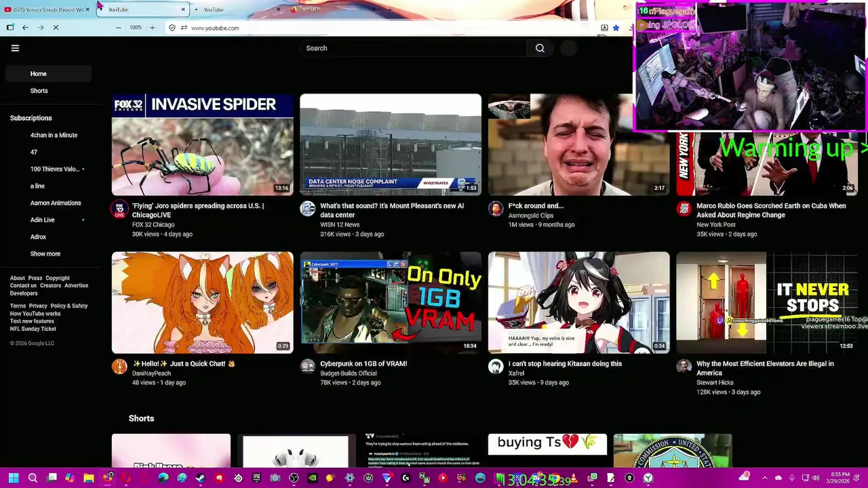Open Steam from the taskbar
868x488 pixels.
pyautogui.click(x=200, y=479)
